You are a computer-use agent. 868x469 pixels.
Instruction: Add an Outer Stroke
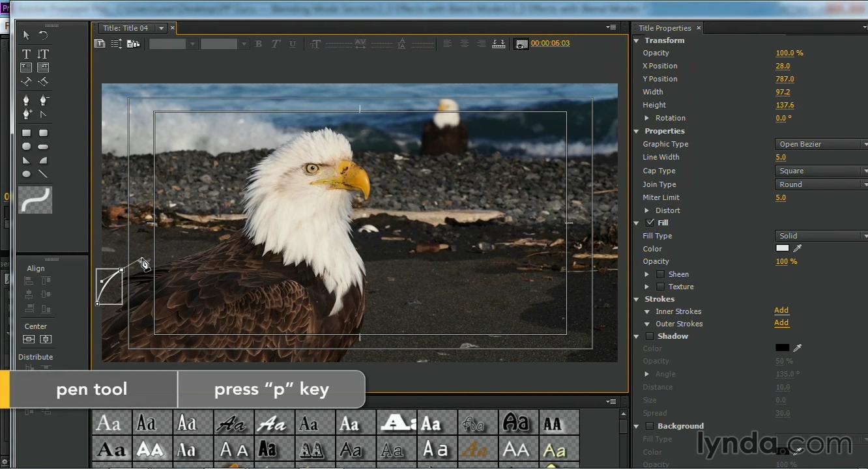click(781, 322)
